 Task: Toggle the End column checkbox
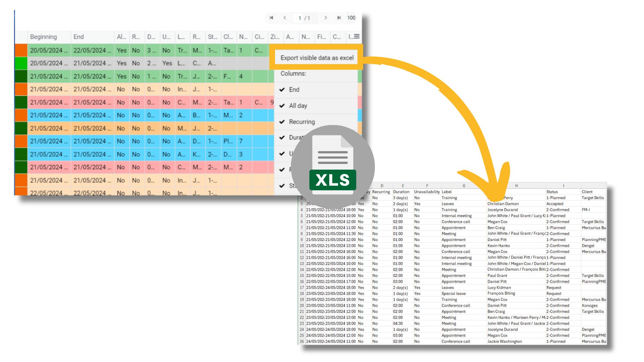283,90
